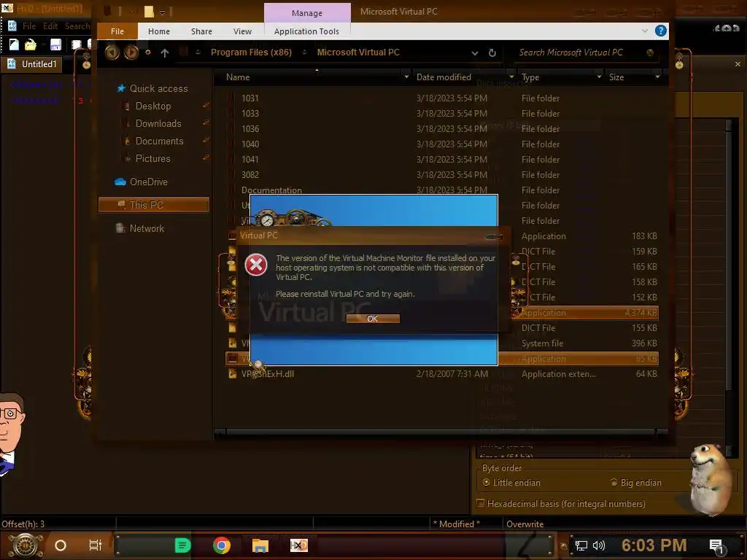This screenshot has width=747, height=560.
Task: Open the Size column filter dropdown
Action: pos(657,77)
